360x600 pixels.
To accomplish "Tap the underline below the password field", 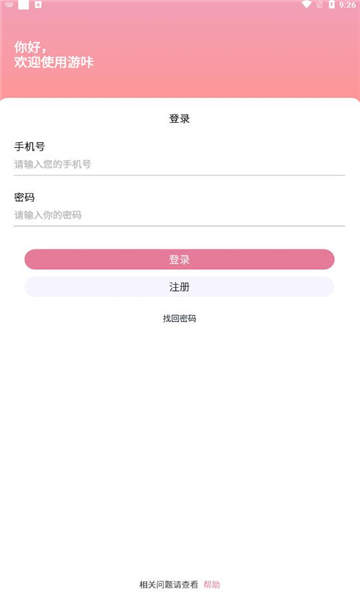I will (x=179, y=226).
